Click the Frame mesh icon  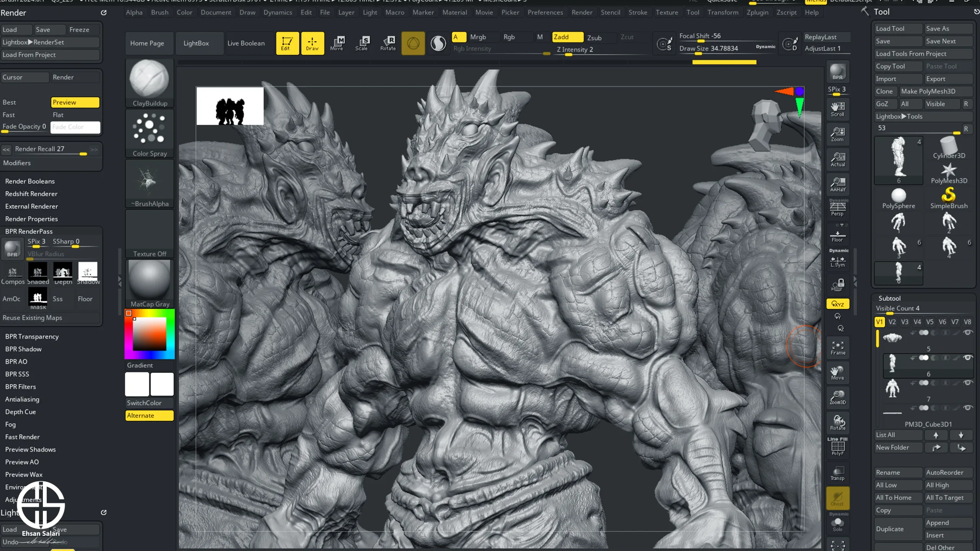pyautogui.click(x=838, y=348)
